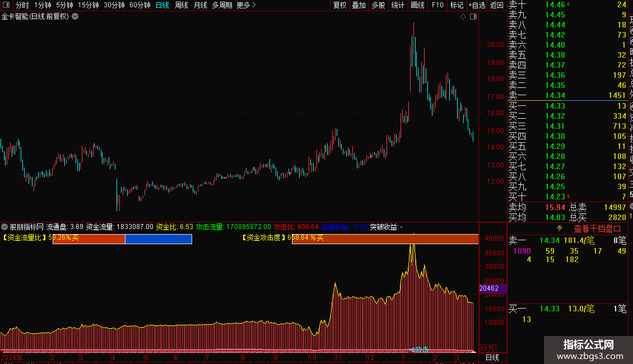Open 查看千档盘口 link

pos(597,228)
